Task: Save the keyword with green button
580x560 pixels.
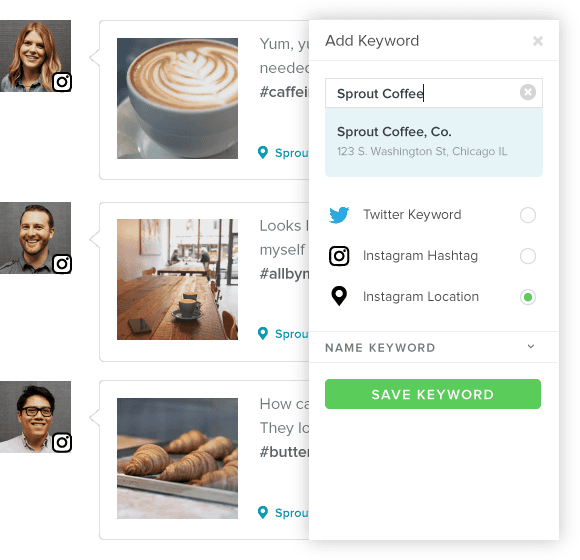Action: (433, 394)
